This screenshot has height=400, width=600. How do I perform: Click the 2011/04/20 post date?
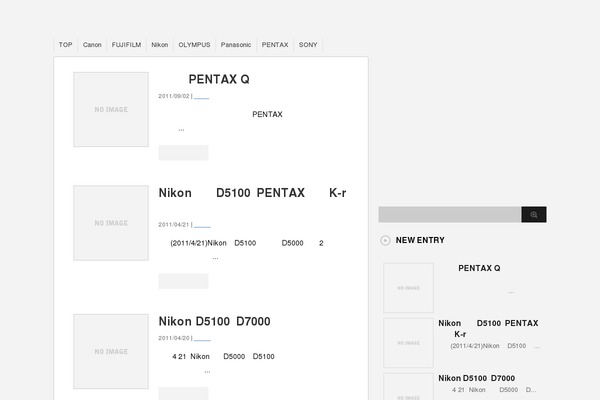174,338
